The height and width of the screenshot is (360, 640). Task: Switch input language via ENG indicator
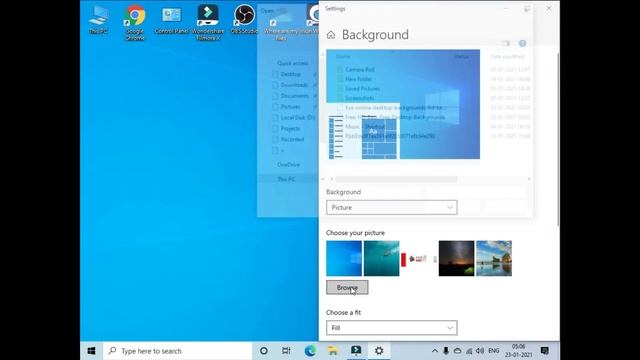coord(494,351)
